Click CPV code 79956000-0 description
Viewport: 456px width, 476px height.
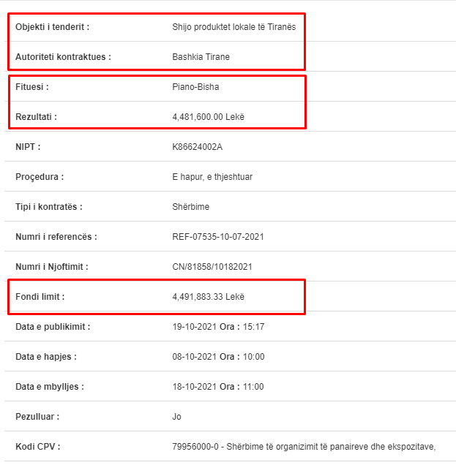304,447
